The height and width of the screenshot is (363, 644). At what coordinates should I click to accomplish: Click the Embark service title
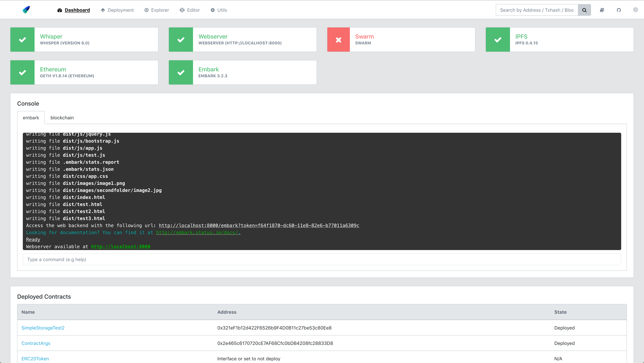tap(209, 69)
